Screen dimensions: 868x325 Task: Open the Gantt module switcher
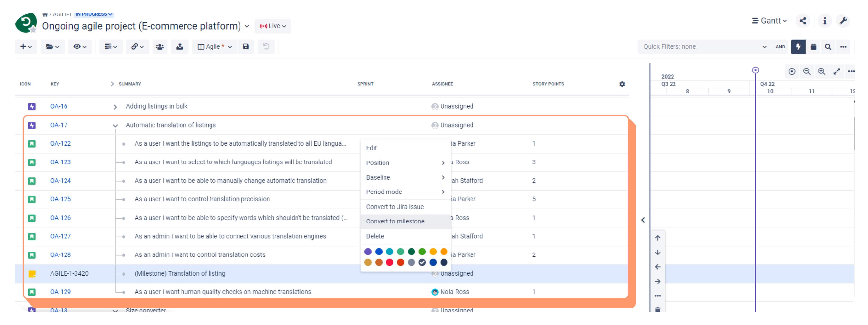click(x=769, y=21)
